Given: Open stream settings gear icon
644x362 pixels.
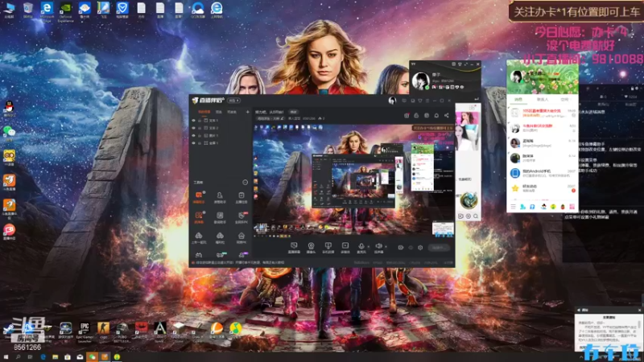Looking at the screenshot, I should (x=420, y=248).
